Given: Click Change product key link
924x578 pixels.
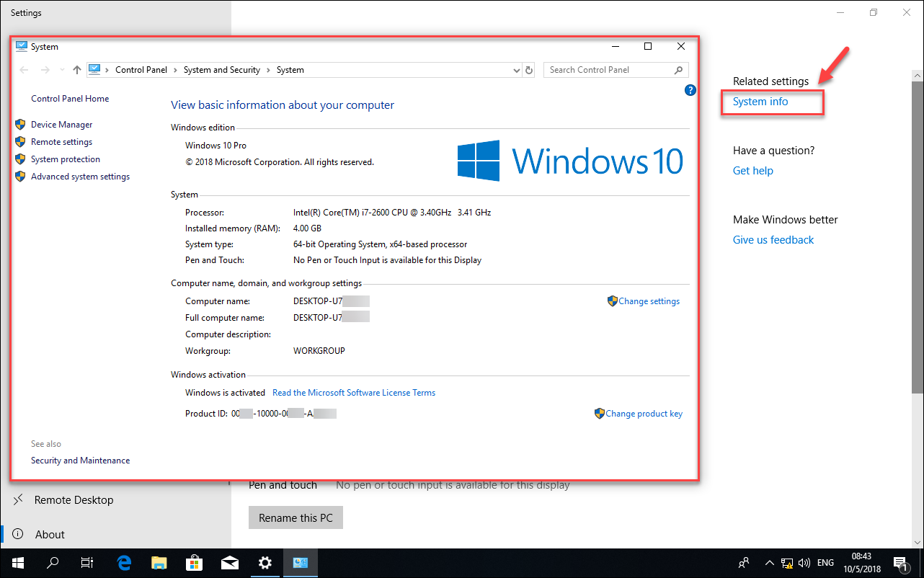Looking at the screenshot, I should click(x=644, y=414).
